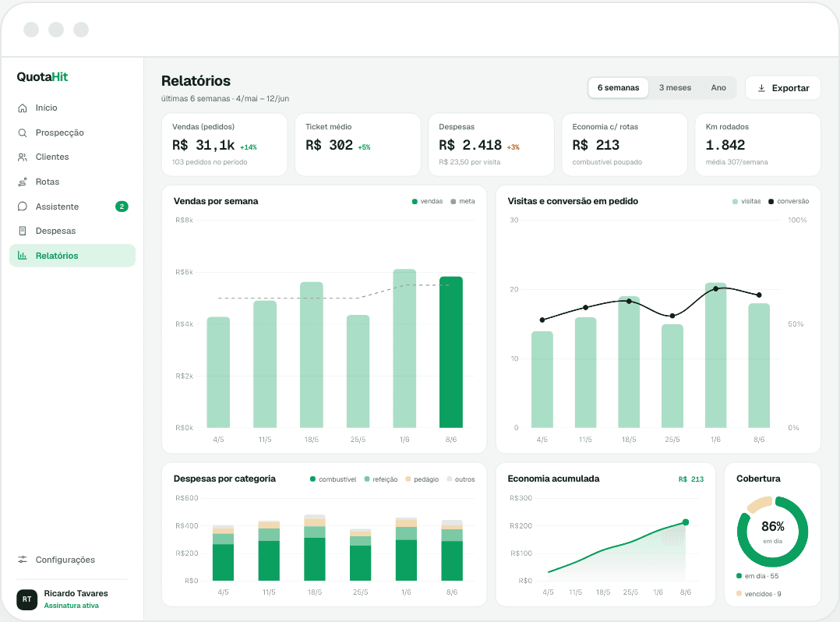840x622 pixels.
Task: Go to Prospecção page
Action: point(72,133)
